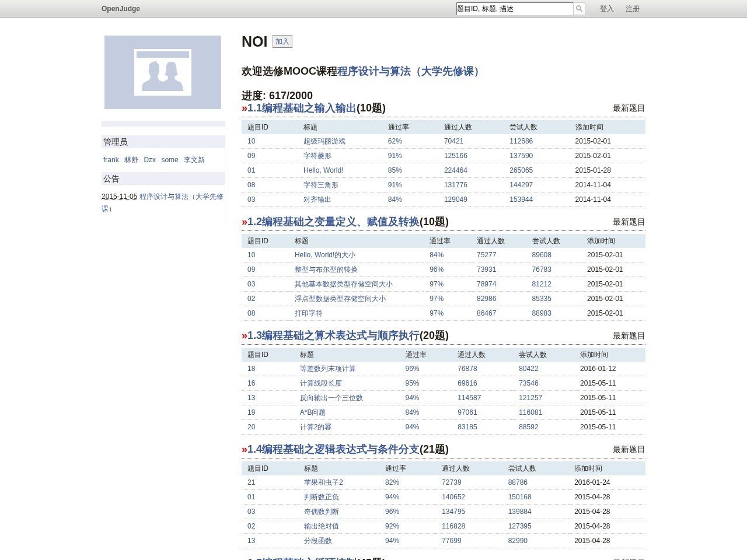Viewport: 747px width, 560px height.
Task: Open section 1.1编程基础之输入输出
Action: pyautogui.click(x=302, y=108)
